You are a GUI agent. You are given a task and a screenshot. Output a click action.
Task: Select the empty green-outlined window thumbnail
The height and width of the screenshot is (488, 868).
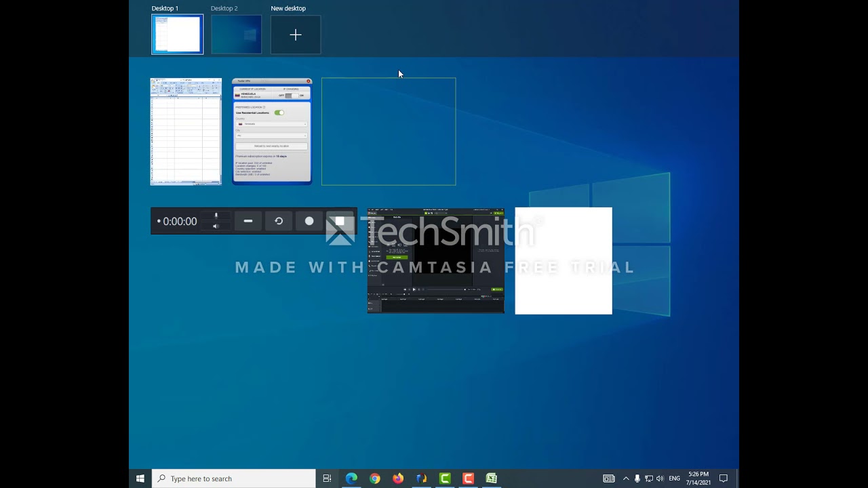coord(389,131)
